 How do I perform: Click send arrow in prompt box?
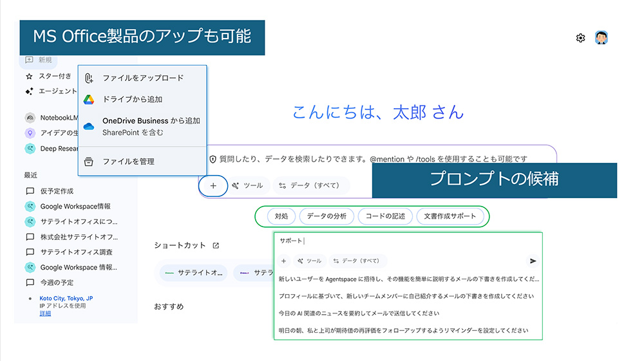(533, 261)
